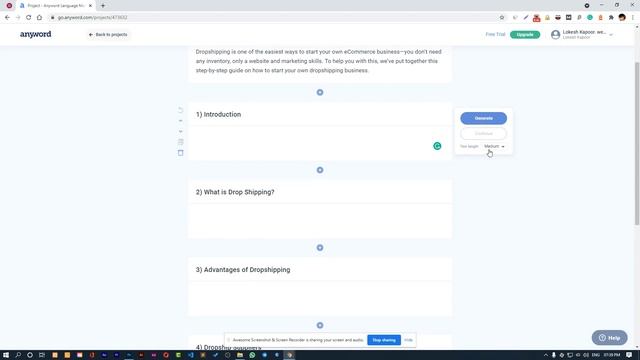
Task: Open File Explorer from the taskbar
Action: click(240, 355)
